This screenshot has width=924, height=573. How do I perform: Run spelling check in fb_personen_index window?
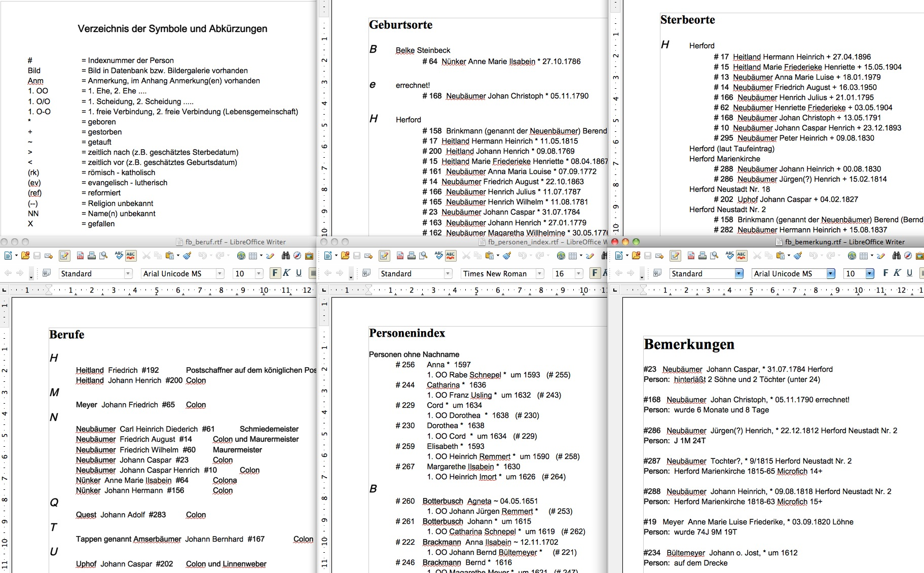439,256
